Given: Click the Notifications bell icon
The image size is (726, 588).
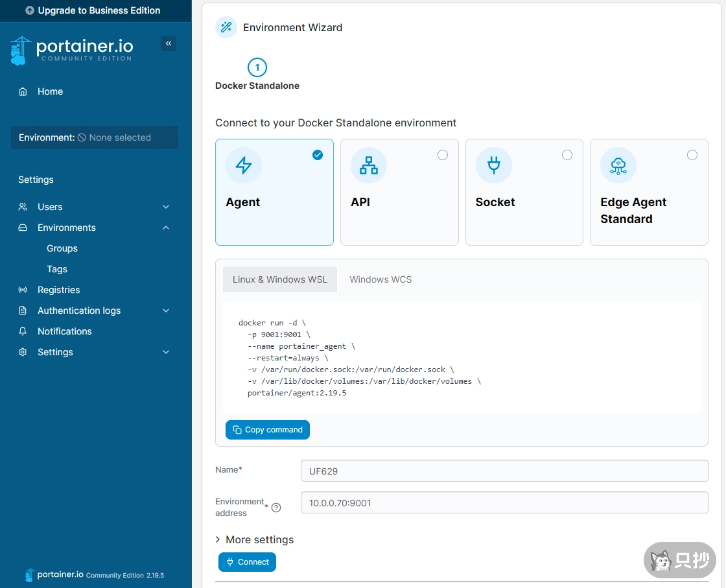Looking at the screenshot, I should pyautogui.click(x=23, y=331).
